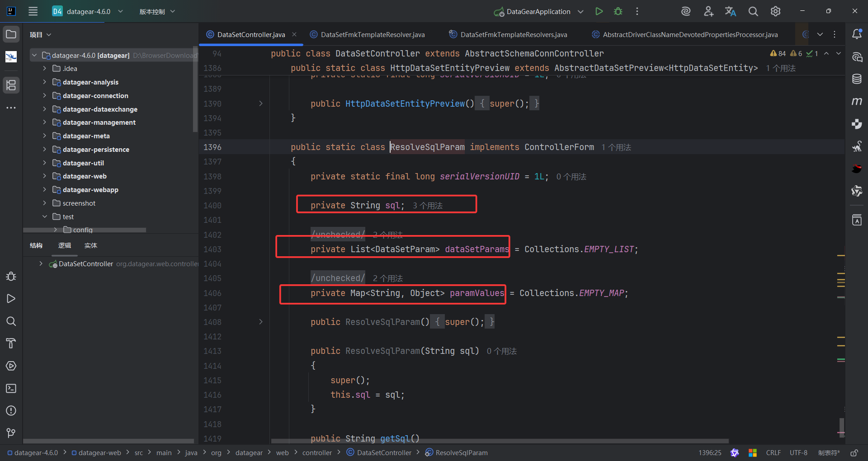The image size is (868, 461).
Task: Expand the DataSetController node in structure
Action: 41,263
